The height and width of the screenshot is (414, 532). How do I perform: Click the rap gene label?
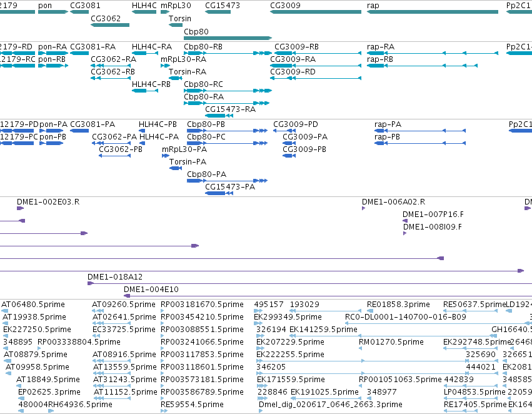click(x=373, y=6)
